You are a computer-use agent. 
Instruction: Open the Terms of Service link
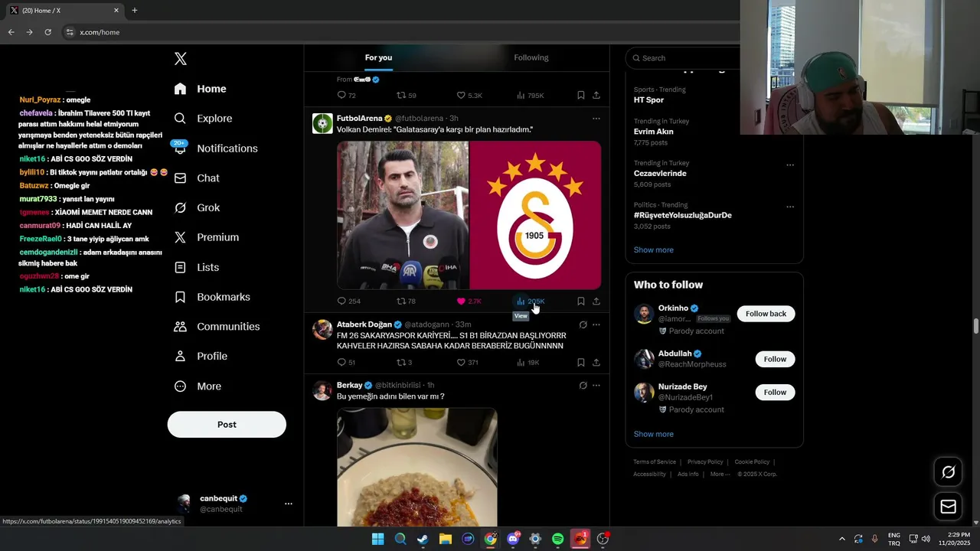click(x=655, y=461)
